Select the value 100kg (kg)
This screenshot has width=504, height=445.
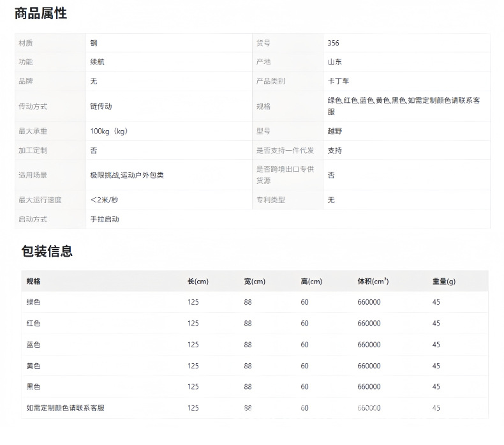[x=109, y=132]
